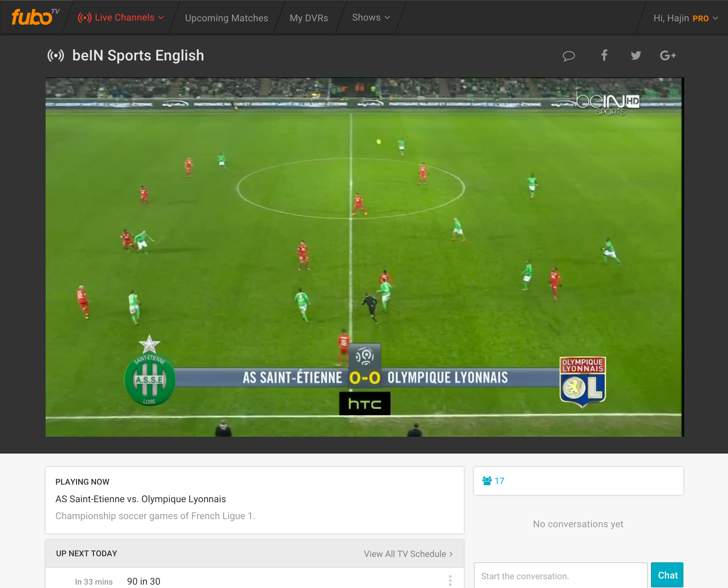Click the live video player
The width and height of the screenshot is (728, 588).
coord(365,257)
